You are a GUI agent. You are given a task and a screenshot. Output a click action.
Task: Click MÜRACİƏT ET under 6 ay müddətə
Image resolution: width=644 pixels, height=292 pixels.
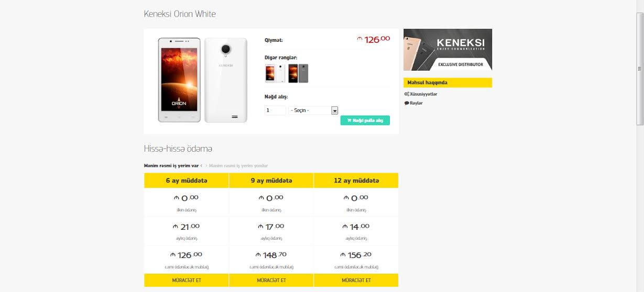187,280
